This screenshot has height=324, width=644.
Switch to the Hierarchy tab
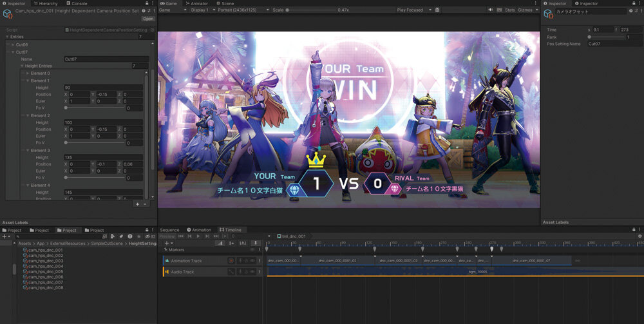(45, 3)
